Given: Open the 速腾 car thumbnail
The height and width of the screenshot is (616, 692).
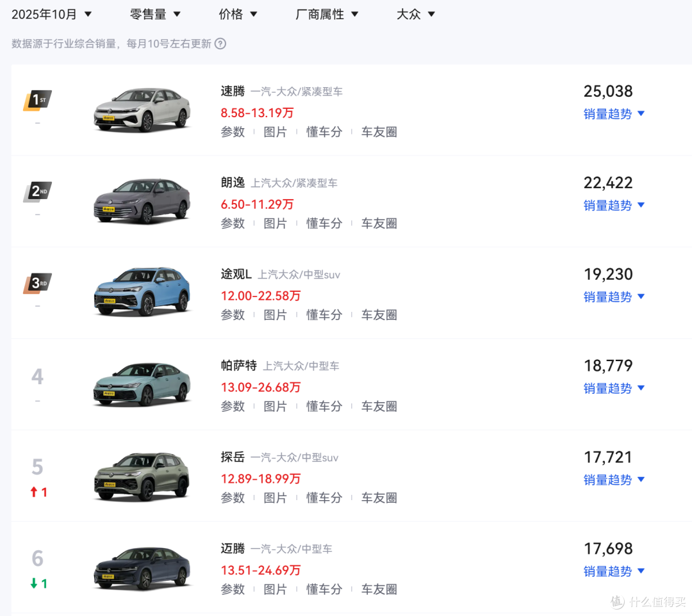Looking at the screenshot, I should click(142, 109).
